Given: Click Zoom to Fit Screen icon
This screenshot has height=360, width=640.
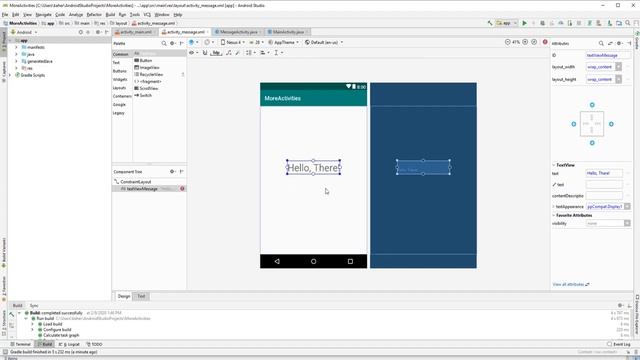Looking at the screenshot, I should 534,42.
